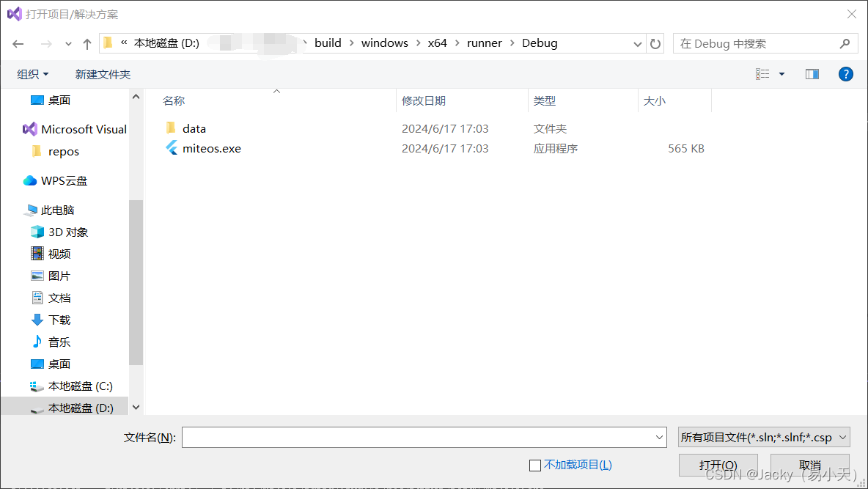
Task: Refresh the Debug folder contents
Action: click(655, 43)
